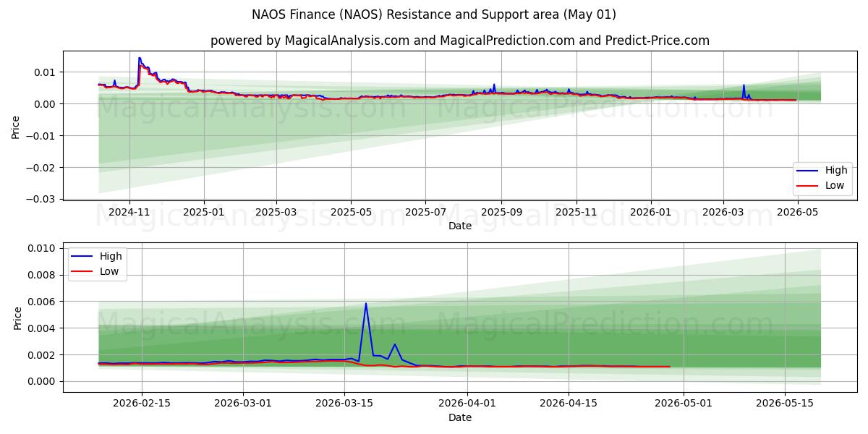This screenshot has width=868, height=434.
Task: Click the November 2024 price peak in top chart
Action: (x=139, y=58)
